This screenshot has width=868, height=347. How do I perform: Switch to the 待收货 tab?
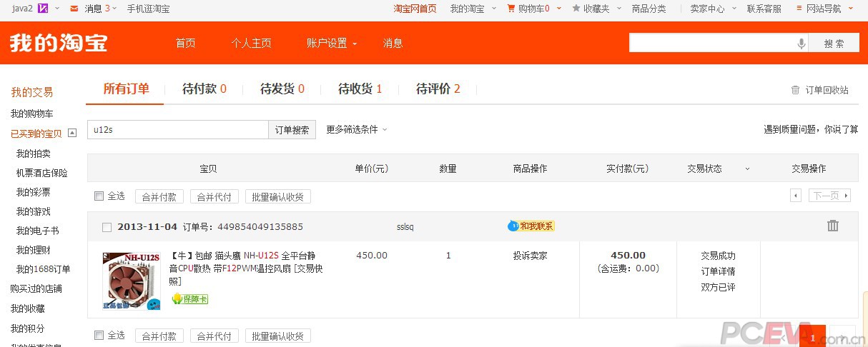(x=360, y=89)
